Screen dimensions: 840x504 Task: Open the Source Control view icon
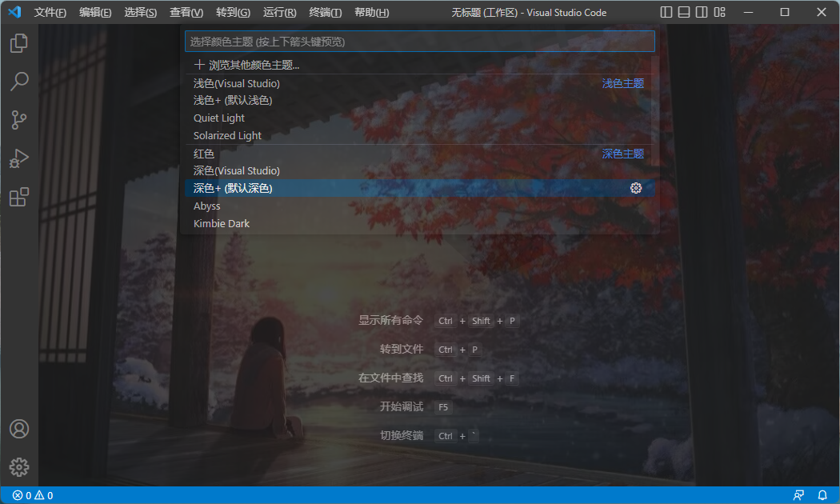(18, 120)
